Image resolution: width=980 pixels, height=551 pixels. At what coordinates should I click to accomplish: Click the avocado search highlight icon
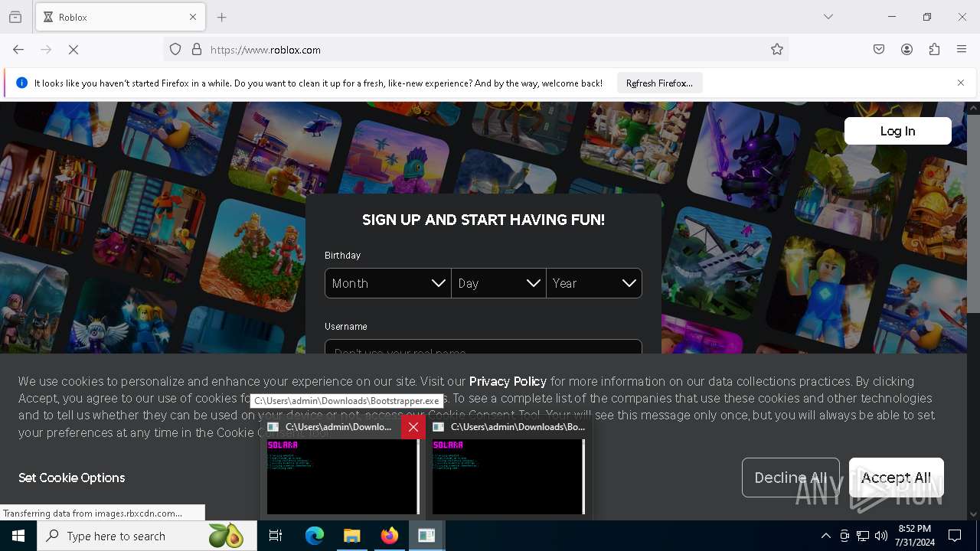pyautogui.click(x=225, y=536)
